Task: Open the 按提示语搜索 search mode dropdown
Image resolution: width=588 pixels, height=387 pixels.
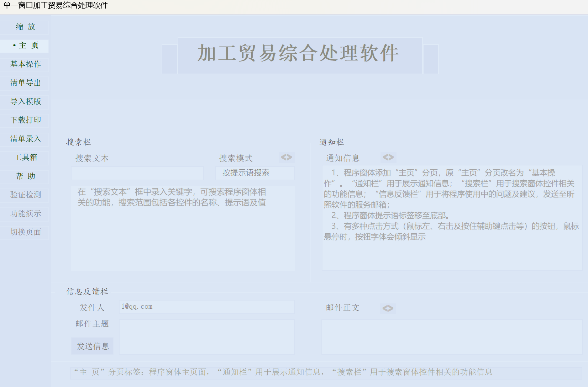Action: point(254,173)
